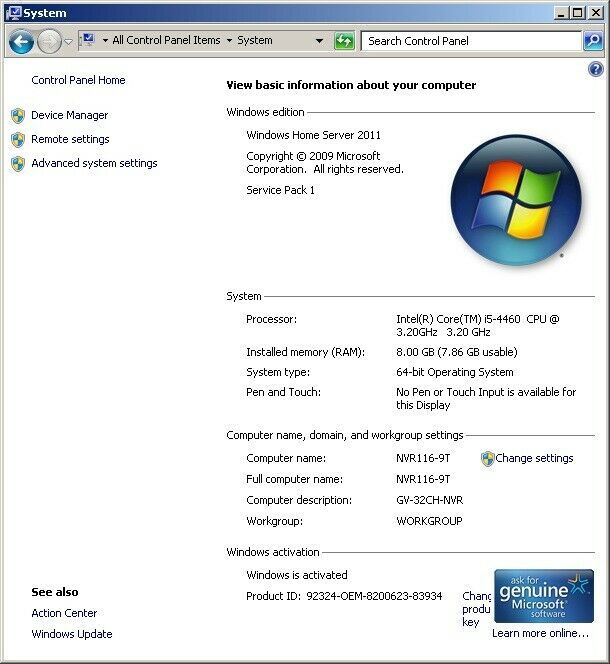Viewport: 610px width, 664px height.
Task: Open the Learn more online link
Action: point(541,633)
